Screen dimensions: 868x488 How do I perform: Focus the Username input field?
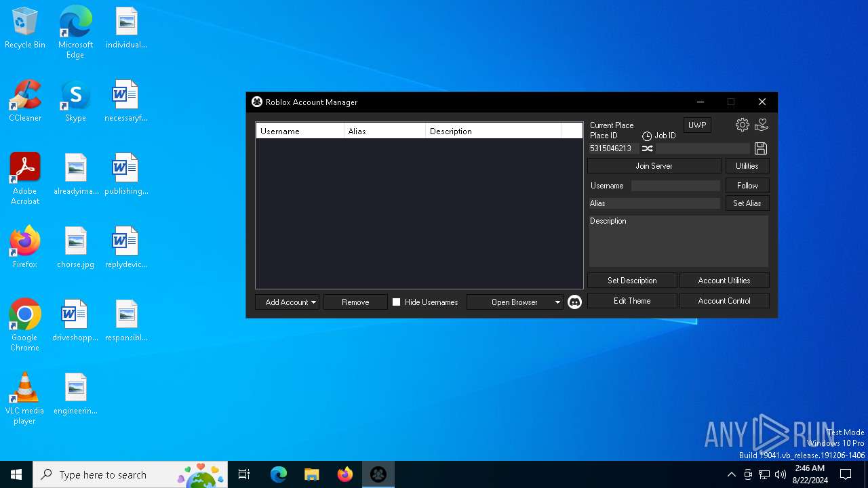pyautogui.click(x=675, y=186)
